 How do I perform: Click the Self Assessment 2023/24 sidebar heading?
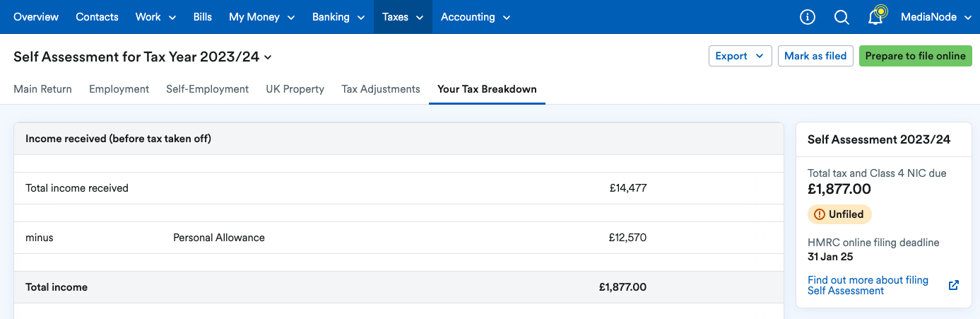(879, 139)
